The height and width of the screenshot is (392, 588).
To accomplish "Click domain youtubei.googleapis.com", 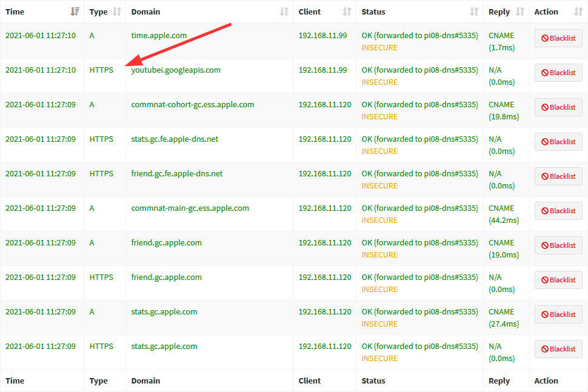I will (x=176, y=70).
